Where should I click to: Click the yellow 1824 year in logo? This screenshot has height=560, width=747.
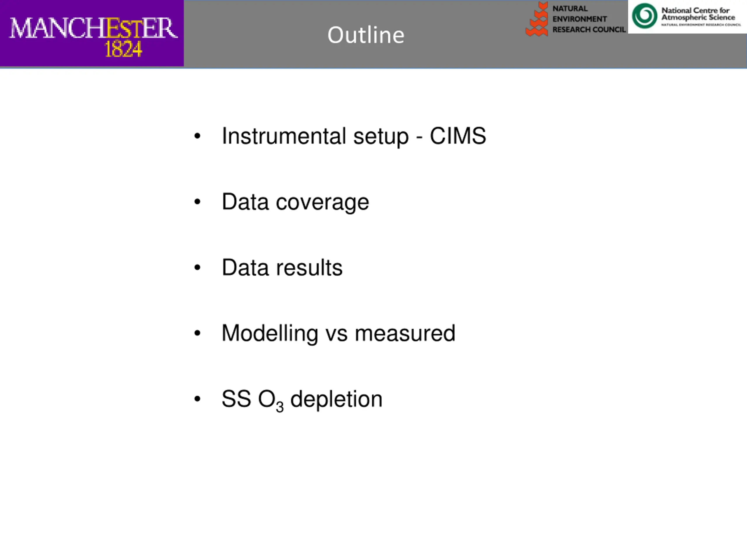[123, 49]
